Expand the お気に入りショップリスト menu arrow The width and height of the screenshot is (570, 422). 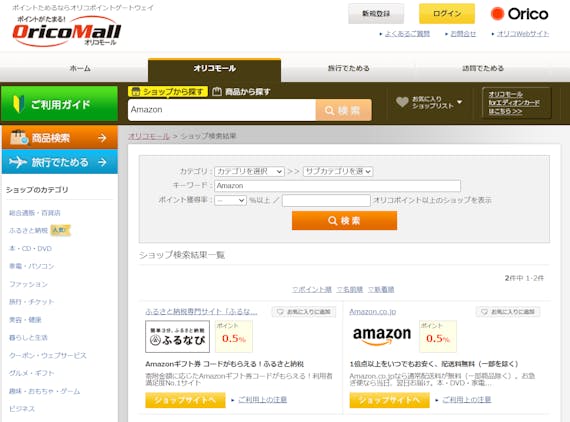click(x=459, y=102)
